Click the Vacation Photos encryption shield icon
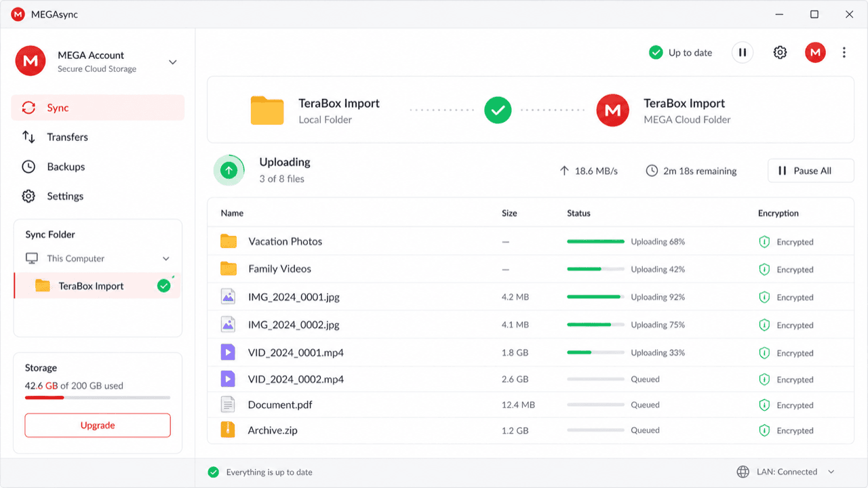Image resolution: width=868 pixels, height=488 pixels. [764, 242]
